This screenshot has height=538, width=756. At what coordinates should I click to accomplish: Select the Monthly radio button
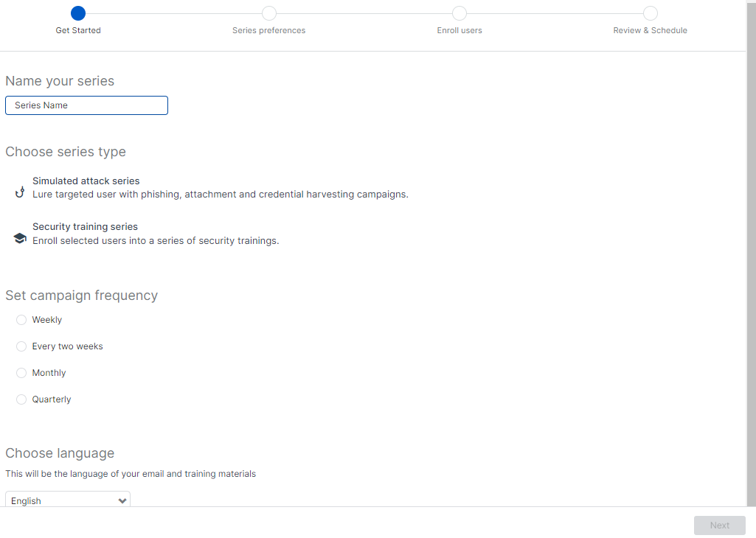tap(21, 373)
